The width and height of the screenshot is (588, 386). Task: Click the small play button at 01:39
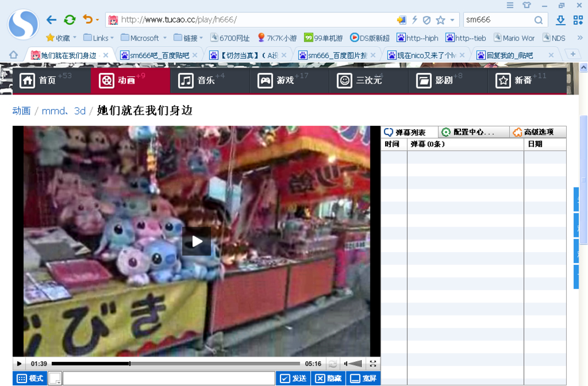[x=19, y=364]
